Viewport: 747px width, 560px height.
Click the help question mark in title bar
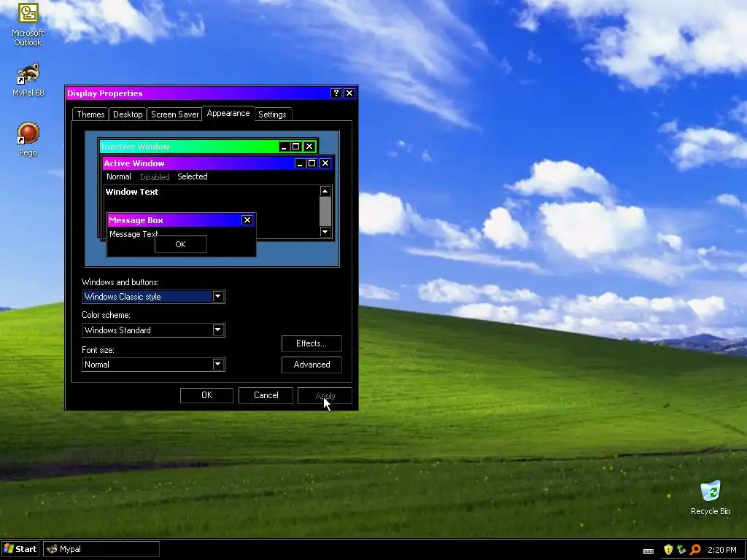pos(336,93)
